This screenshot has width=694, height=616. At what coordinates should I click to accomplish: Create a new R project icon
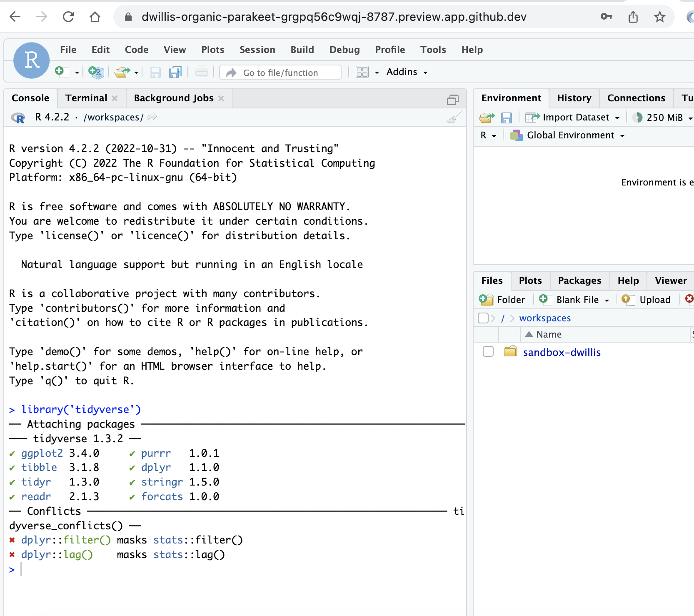[96, 72]
